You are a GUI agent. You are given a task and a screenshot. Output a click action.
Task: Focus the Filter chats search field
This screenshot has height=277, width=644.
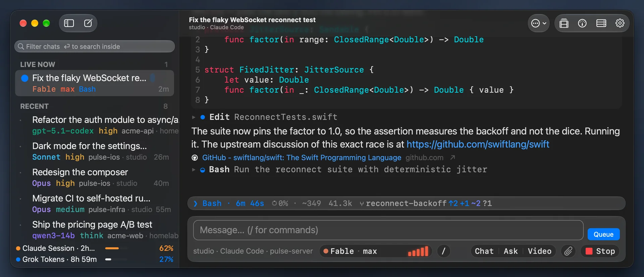[x=95, y=46]
